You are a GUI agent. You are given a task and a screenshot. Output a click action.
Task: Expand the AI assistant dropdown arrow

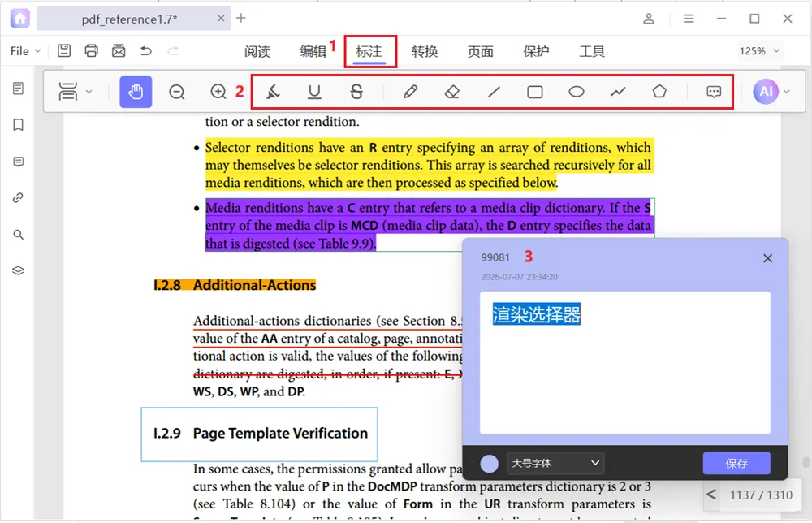pyautogui.click(x=787, y=92)
